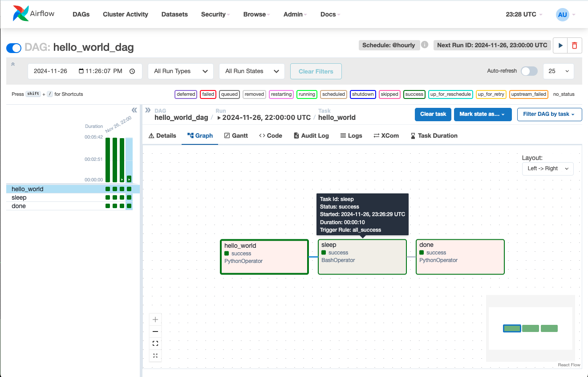Enable the Auto-refresh switch

(529, 71)
